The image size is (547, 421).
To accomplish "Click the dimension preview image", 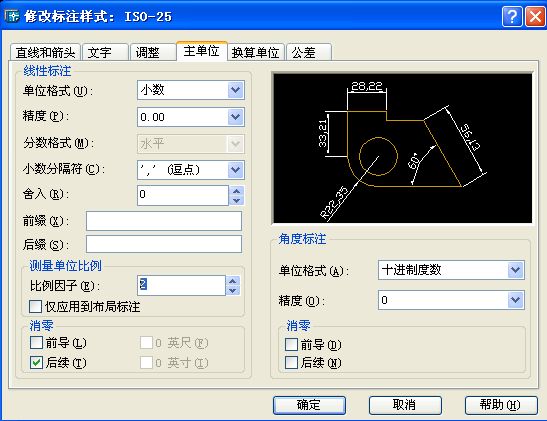I will click(403, 148).
